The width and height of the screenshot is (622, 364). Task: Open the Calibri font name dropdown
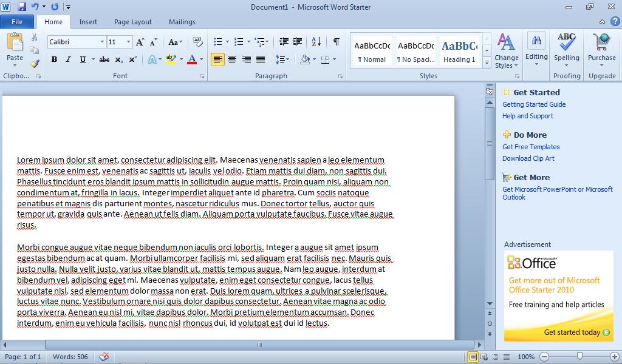(x=102, y=42)
